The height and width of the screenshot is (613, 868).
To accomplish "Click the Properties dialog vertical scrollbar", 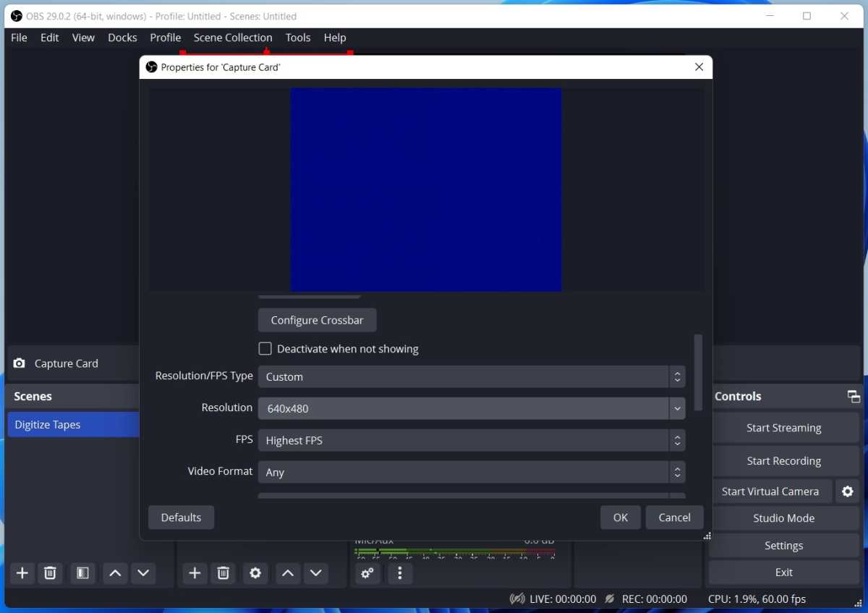I will click(x=697, y=373).
